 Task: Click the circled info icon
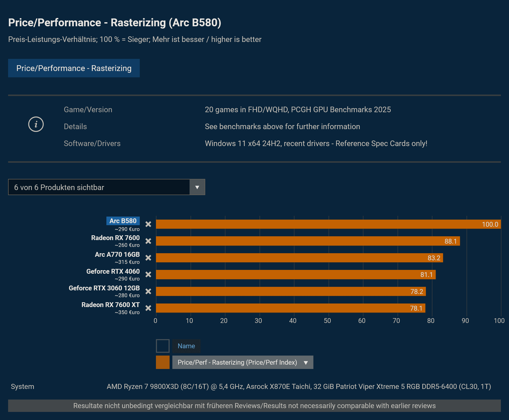[36, 124]
